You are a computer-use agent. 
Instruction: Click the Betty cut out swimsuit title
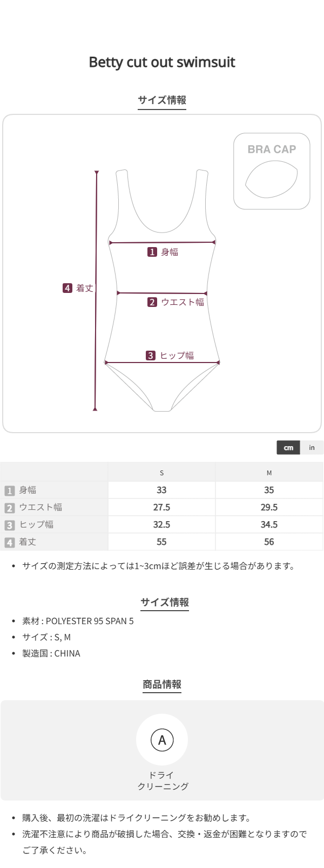click(x=162, y=62)
